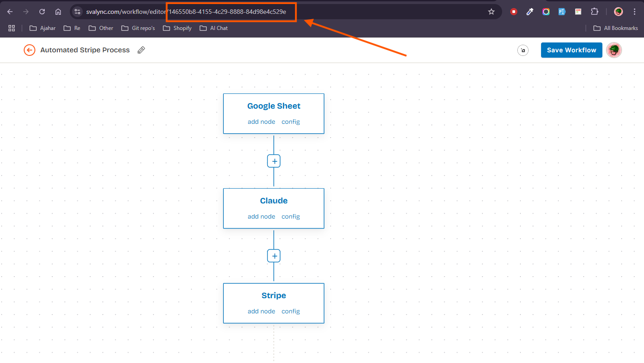Click the round icon left of Save Workflow
This screenshot has height=363, width=644.
523,50
